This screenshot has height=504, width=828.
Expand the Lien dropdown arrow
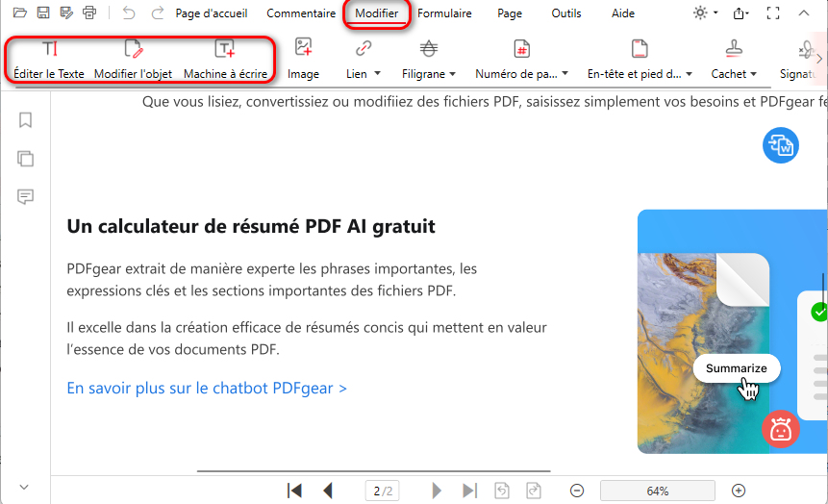click(x=377, y=74)
